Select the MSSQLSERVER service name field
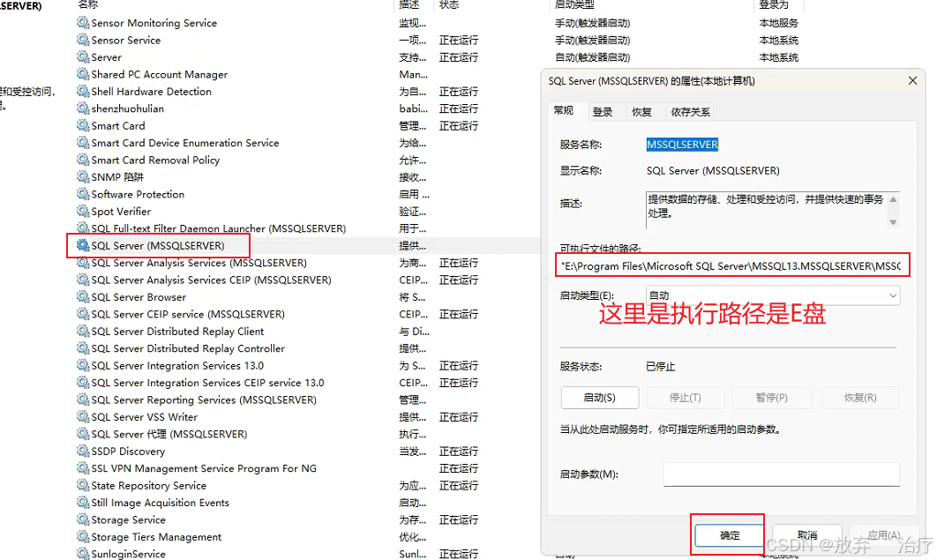The image size is (937, 560). (682, 145)
